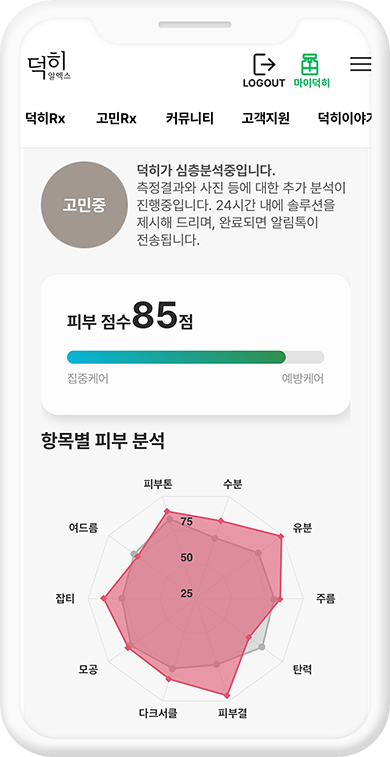Tap the 고민중 status circle

tap(84, 205)
